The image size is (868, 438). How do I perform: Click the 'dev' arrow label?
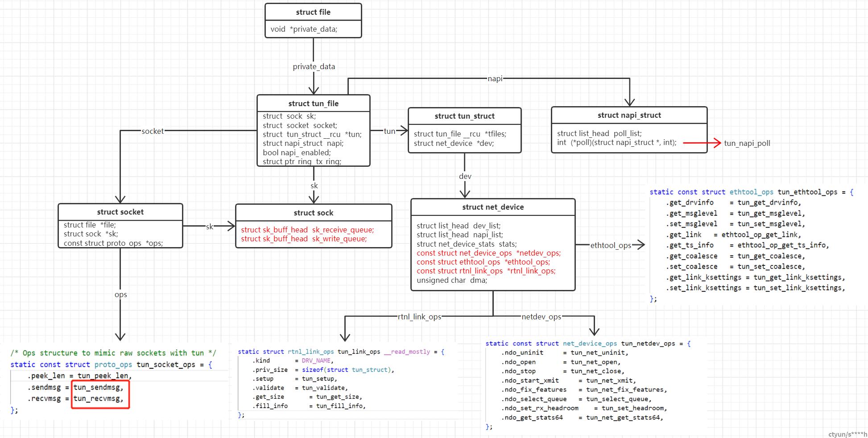(x=465, y=176)
